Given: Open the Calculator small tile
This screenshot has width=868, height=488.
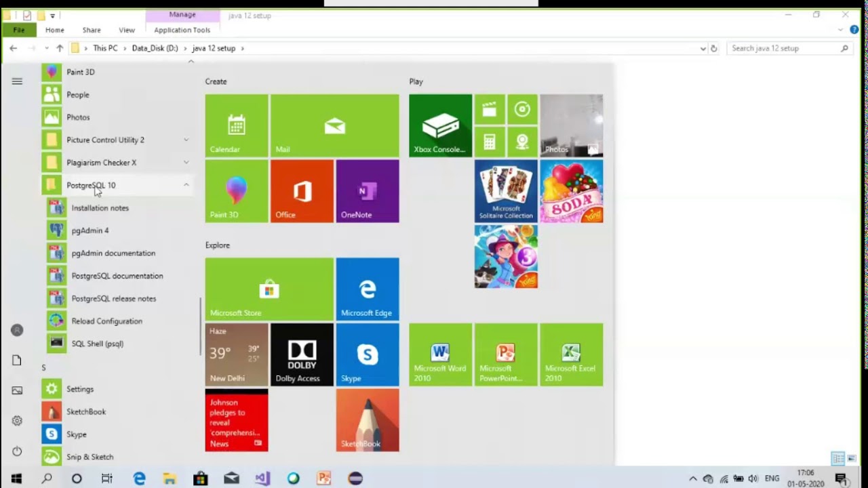Looking at the screenshot, I should pyautogui.click(x=490, y=142).
